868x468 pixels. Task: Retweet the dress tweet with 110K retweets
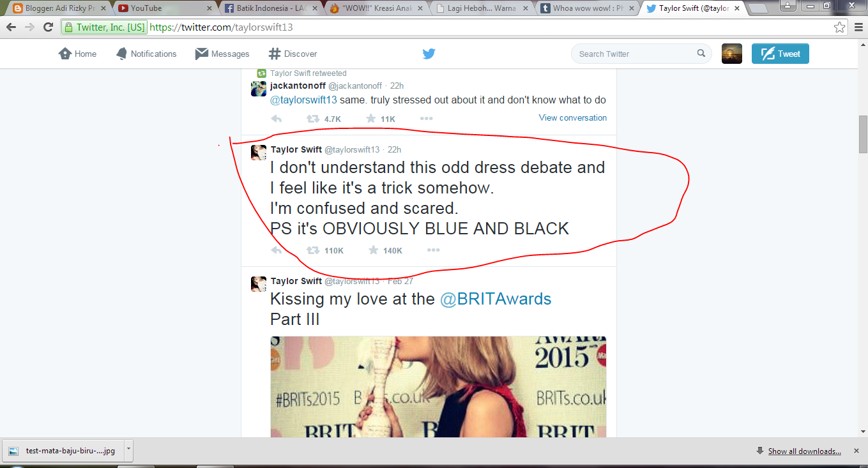(313, 250)
